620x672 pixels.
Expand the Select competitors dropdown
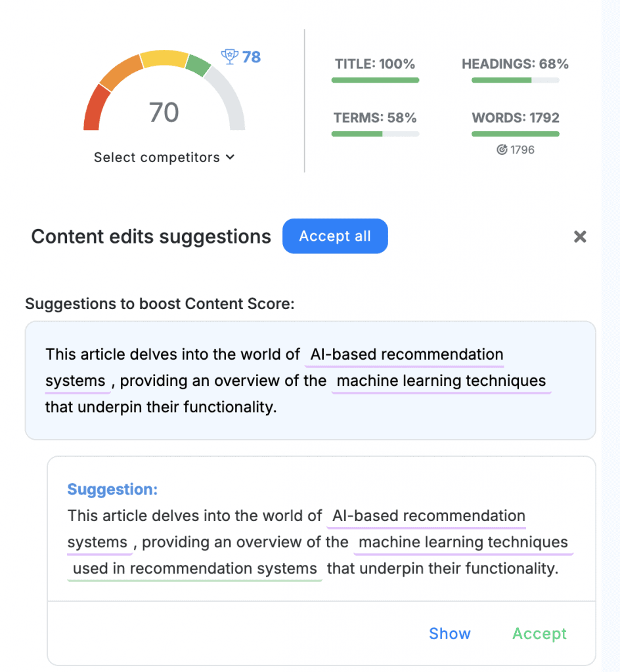pos(164,157)
